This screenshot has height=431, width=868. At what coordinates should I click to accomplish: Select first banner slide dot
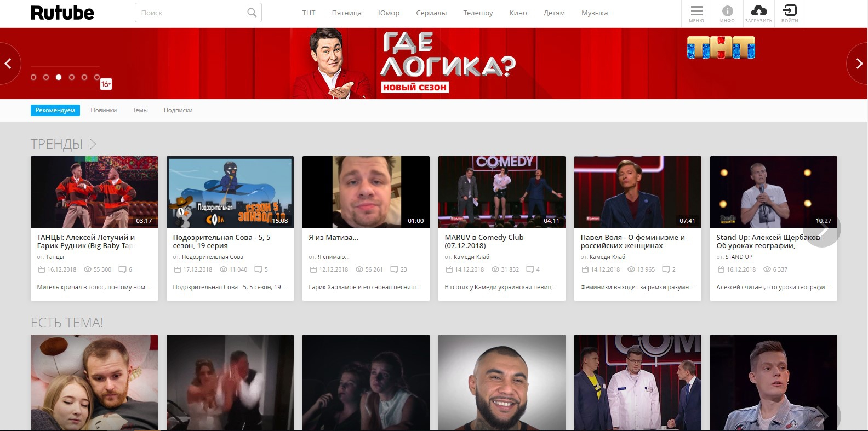point(33,77)
